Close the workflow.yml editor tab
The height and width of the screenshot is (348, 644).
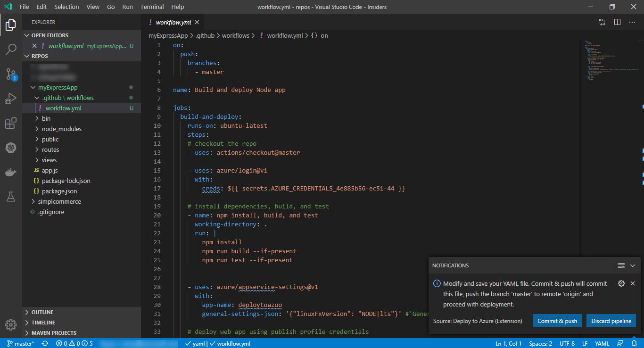click(197, 22)
